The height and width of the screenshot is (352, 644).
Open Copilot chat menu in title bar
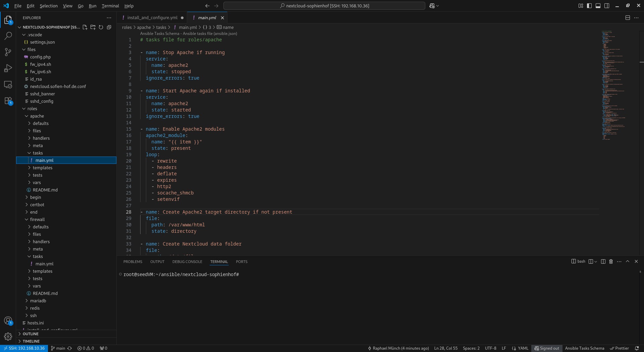[x=434, y=6]
